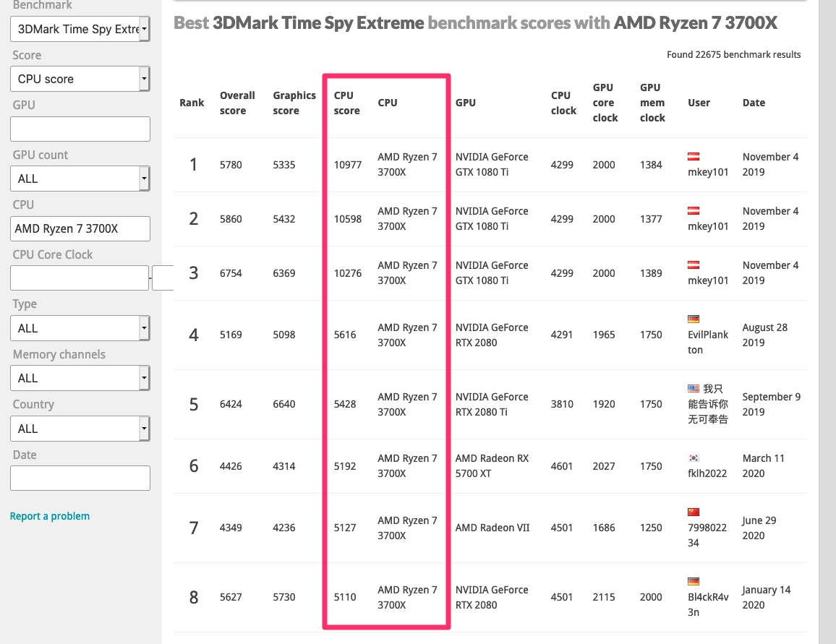The image size is (836, 644).
Task: Click the GPU column header
Action: click(466, 103)
